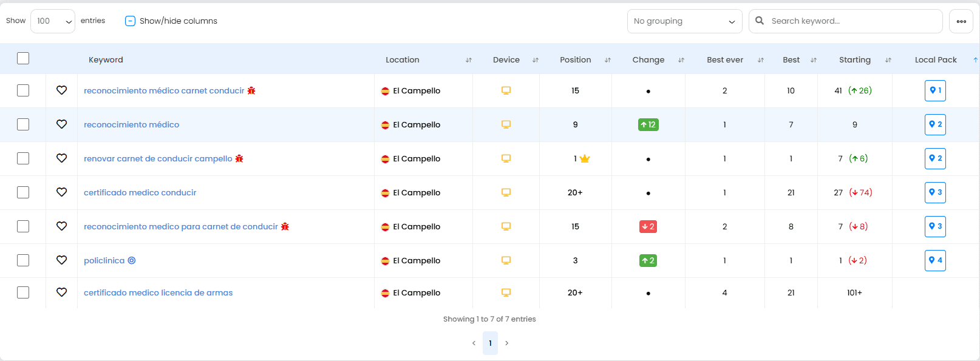Check the box for 'reconocimiento médico carnet conducir'
The image size is (980, 361).
[x=23, y=90]
